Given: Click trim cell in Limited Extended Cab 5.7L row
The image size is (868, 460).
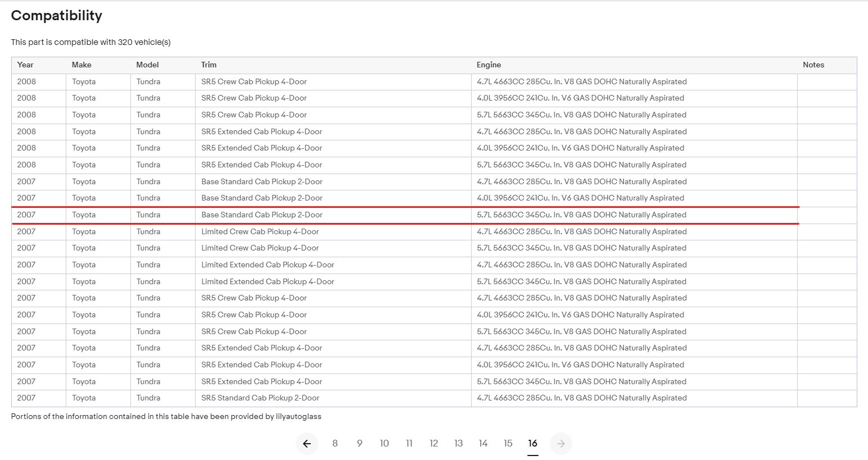Looking at the screenshot, I should [x=333, y=282].
